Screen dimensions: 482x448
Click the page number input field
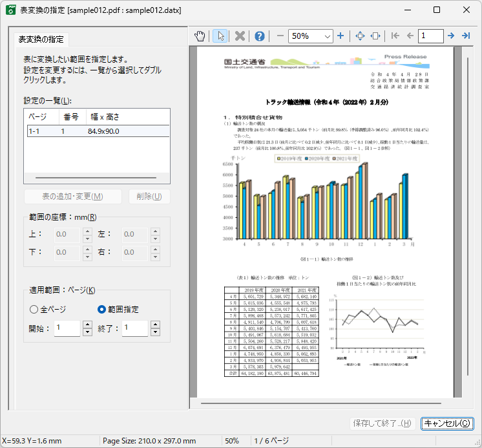coord(430,36)
